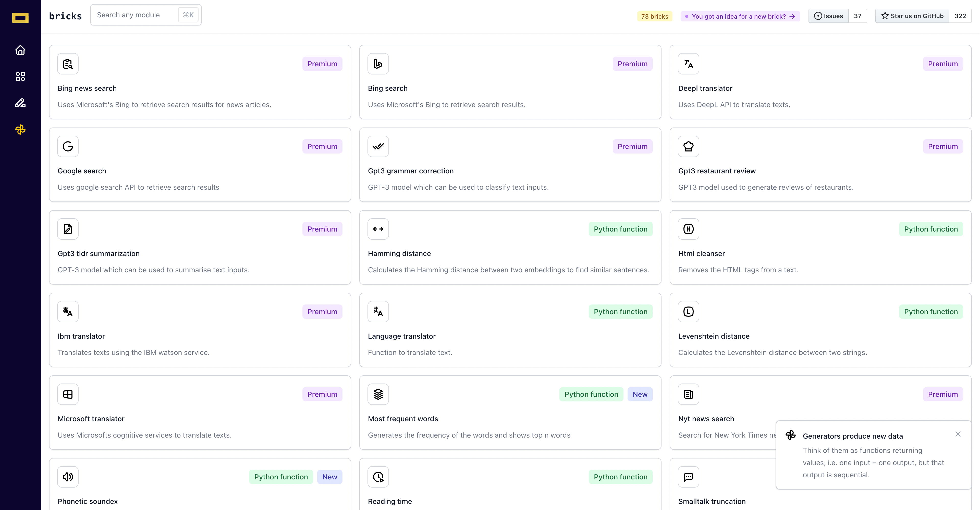Click the Ibm translator card icon
The width and height of the screenshot is (980, 510).
click(x=68, y=312)
